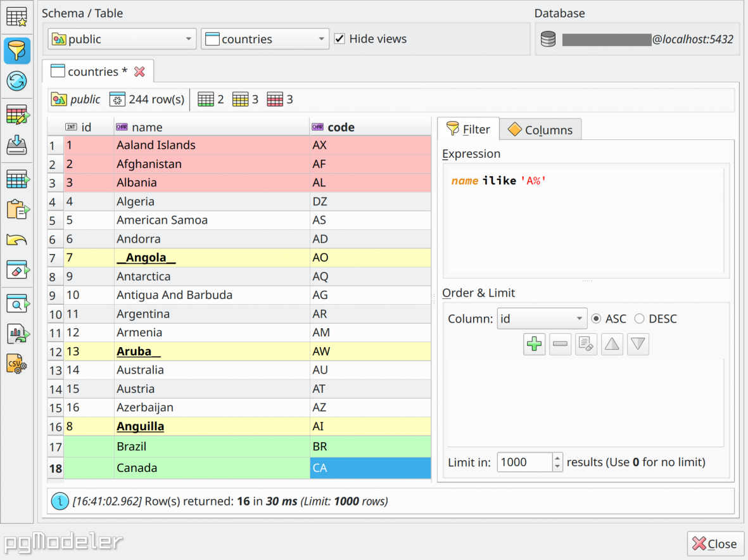The image size is (748, 560).
Task: Open the order Column id dropdown
Action: click(542, 319)
